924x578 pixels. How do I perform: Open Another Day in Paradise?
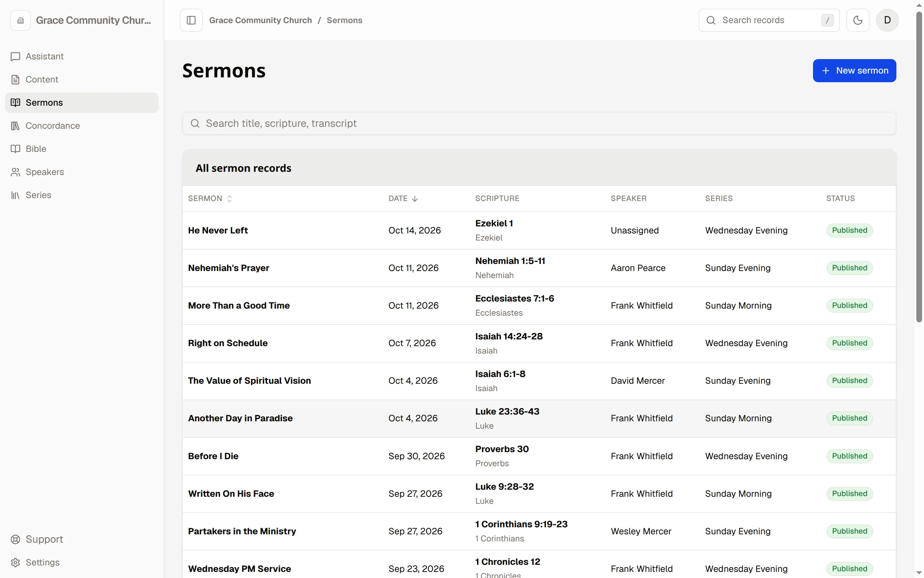point(240,418)
